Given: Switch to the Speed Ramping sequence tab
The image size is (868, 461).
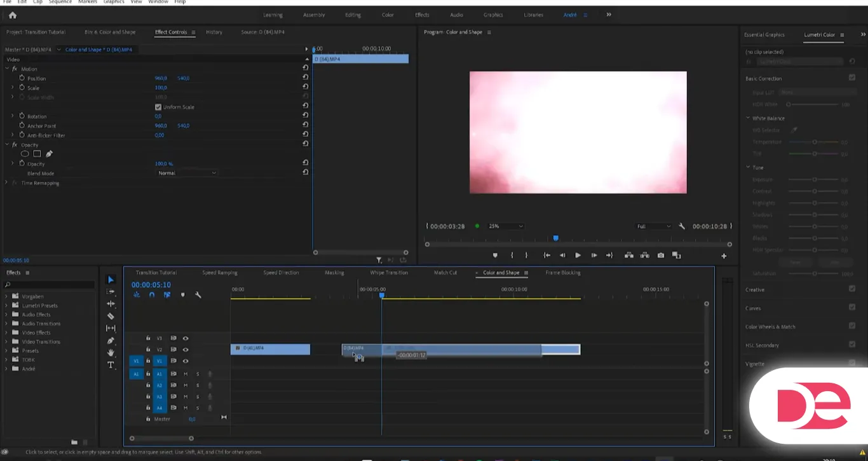Looking at the screenshot, I should point(220,273).
